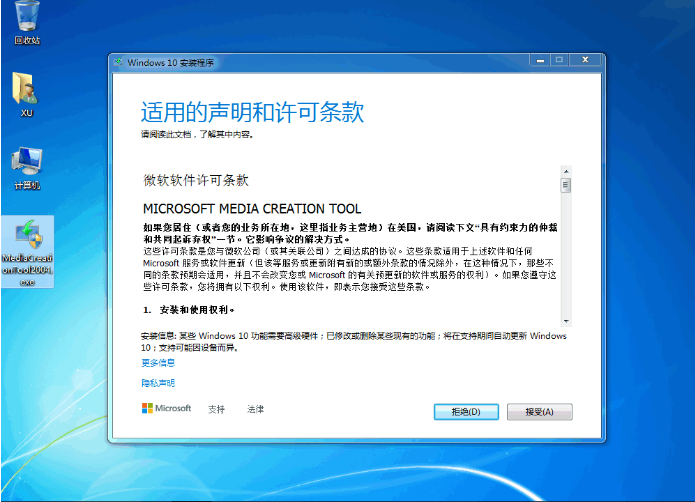Select the Recycle Bin desktop icon
The width and height of the screenshot is (695, 502).
27,17
